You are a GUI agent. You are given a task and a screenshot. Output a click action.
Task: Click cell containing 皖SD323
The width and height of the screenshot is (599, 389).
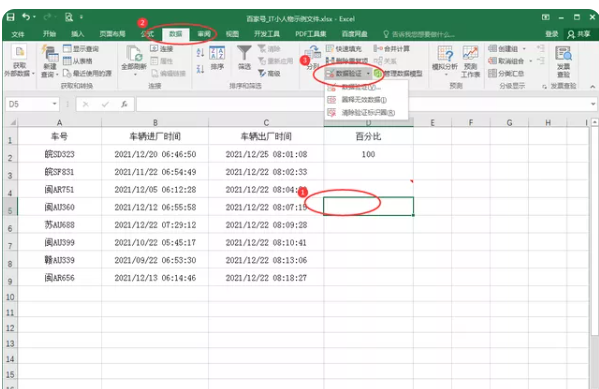pyautogui.click(x=60, y=154)
